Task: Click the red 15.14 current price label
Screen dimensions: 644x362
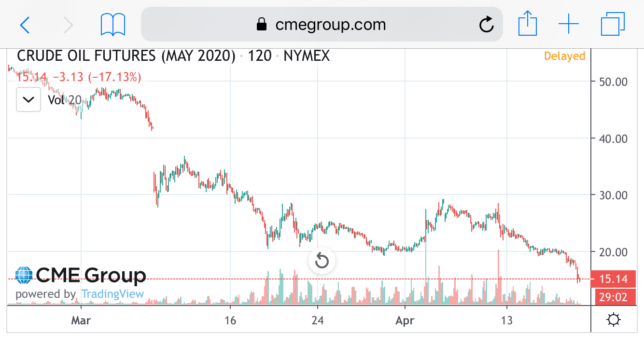Action: click(x=613, y=279)
